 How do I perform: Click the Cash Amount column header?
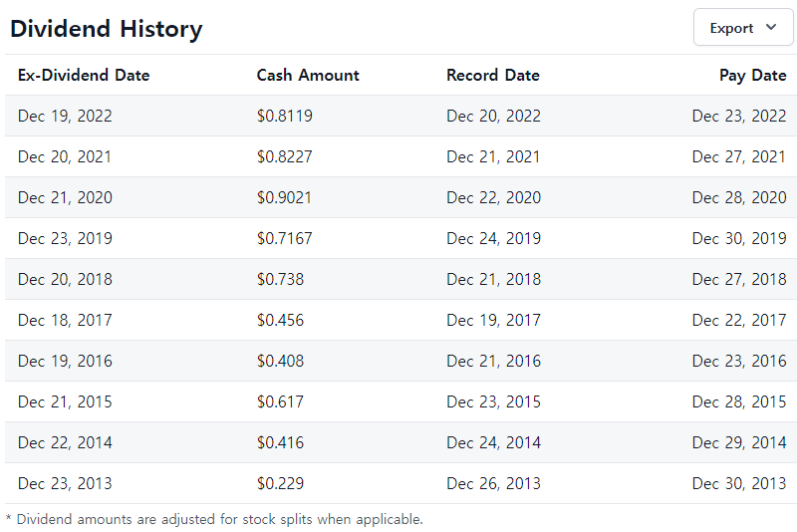pos(308,75)
